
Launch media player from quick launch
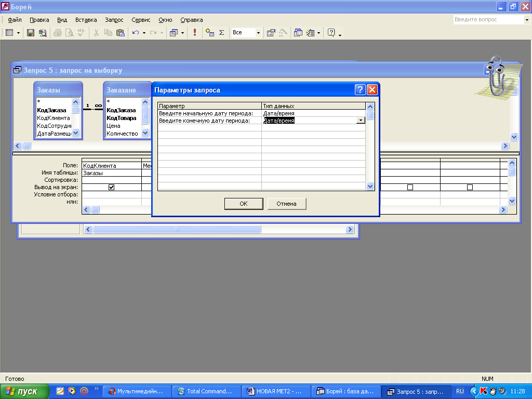(72, 391)
